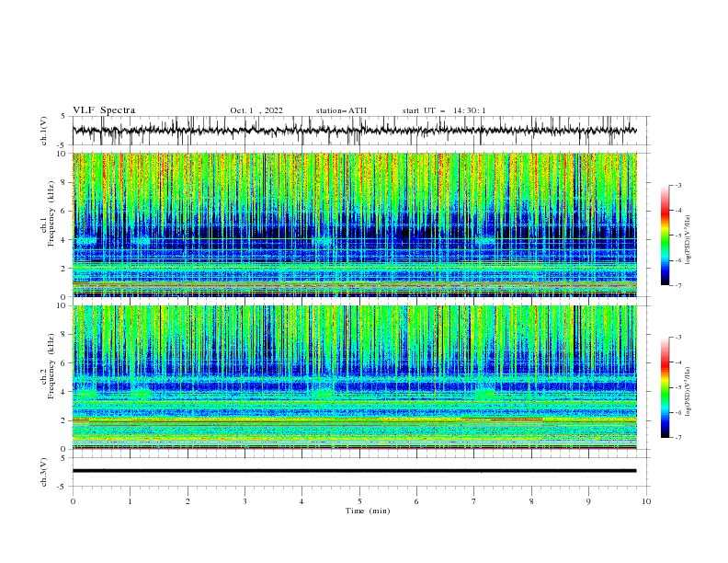This screenshot has height=563, width=728.
Task: Click the "ch.3(V)" axis label
Action: pyautogui.click(x=44, y=472)
